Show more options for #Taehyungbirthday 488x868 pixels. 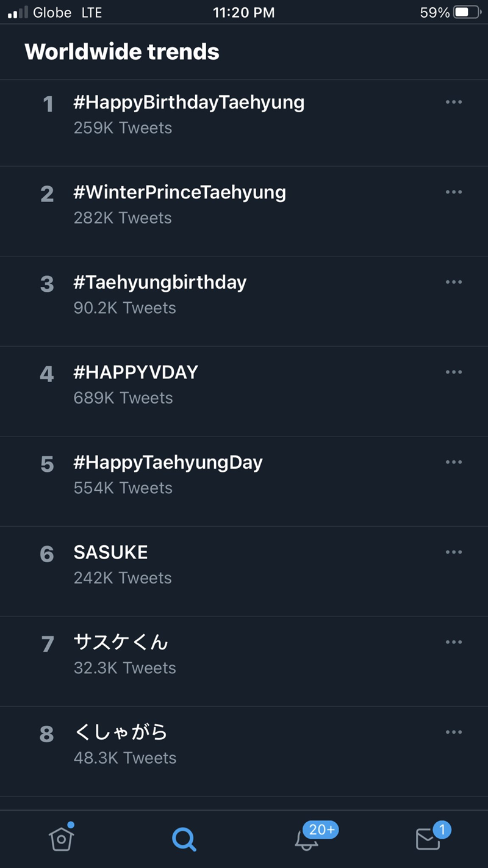454,282
